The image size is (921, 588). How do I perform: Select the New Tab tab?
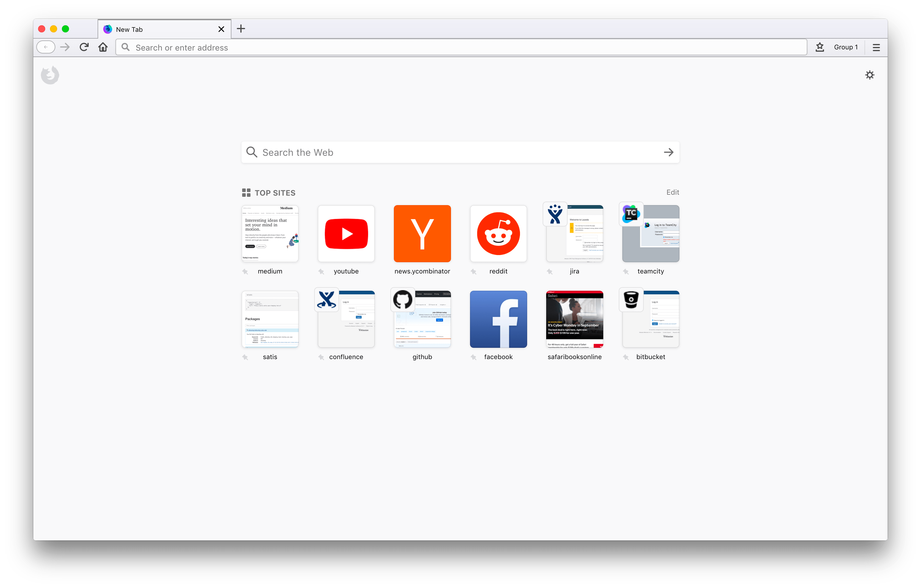153,29
